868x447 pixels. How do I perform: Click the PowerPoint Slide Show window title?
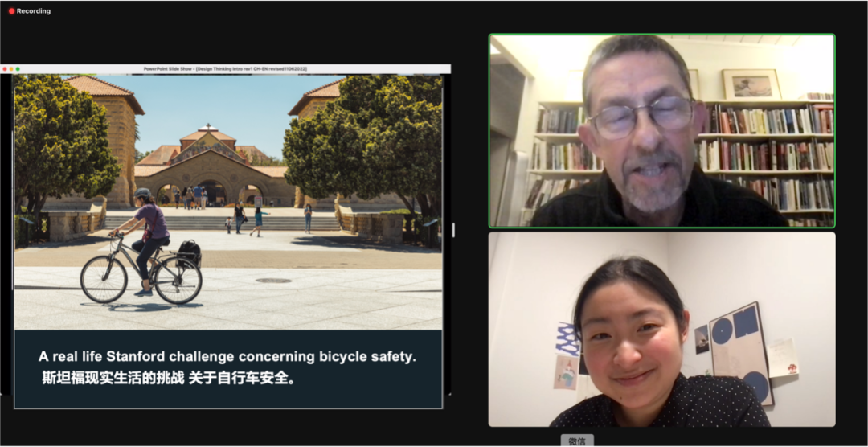225,68
